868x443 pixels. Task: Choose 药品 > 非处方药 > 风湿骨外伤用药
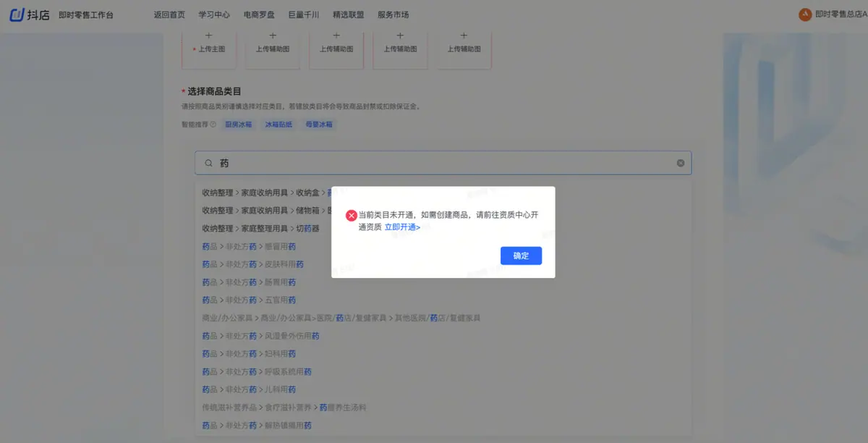[x=261, y=336]
